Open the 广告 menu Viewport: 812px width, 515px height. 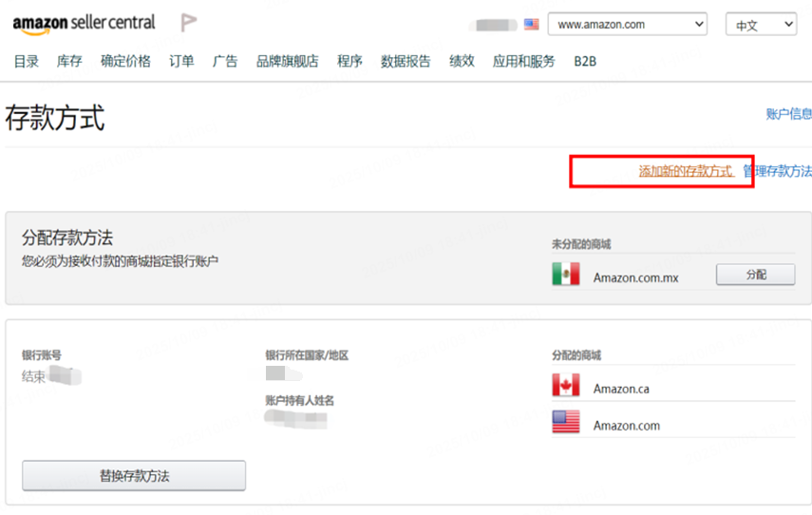tap(225, 61)
